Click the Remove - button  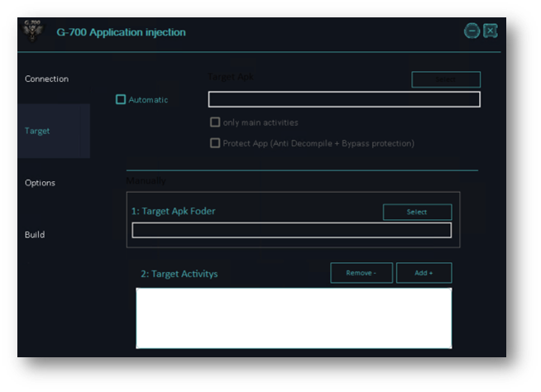pos(361,273)
